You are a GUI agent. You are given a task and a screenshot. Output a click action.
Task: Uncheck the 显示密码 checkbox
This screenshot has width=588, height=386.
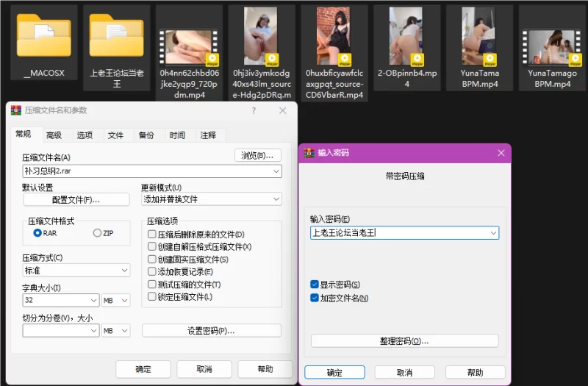click(315, 285)
